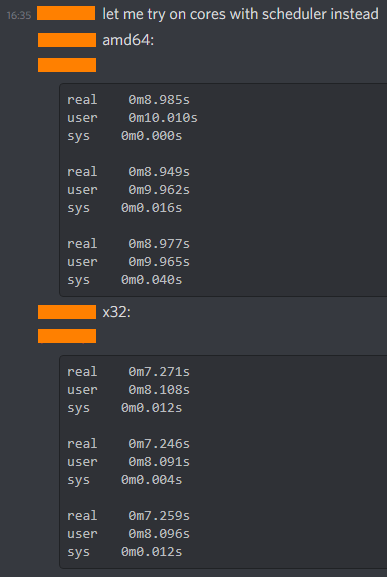Screen dimensions: 387x577
Task: Open profile of redacted username beside scheduler message
Action: [66, 13]
